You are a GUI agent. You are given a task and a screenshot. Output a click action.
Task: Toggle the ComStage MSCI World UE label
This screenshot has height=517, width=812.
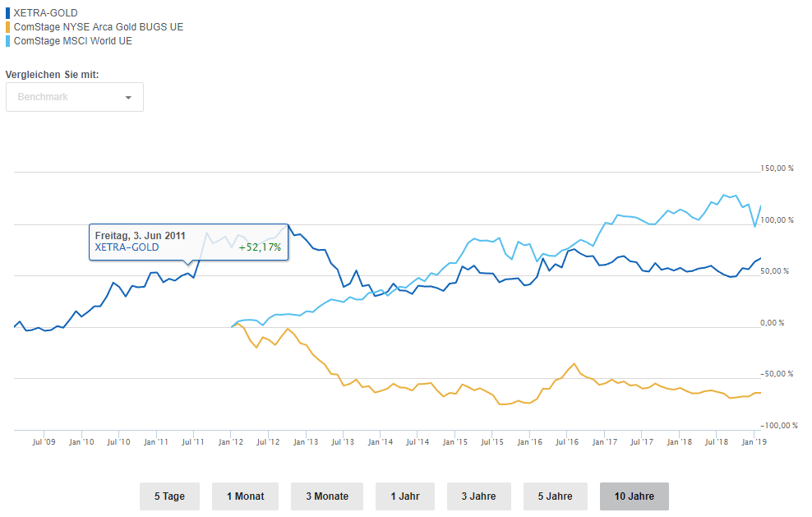[x=73, y=41]
